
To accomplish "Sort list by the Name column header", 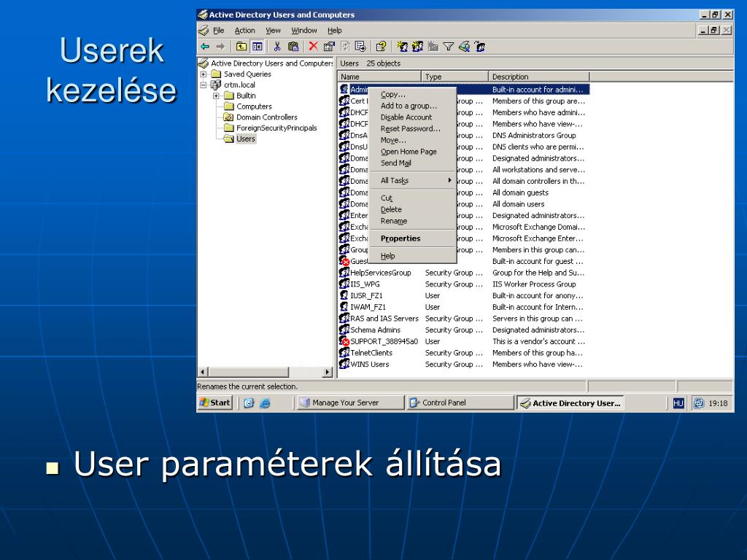I will click(379, 77).
